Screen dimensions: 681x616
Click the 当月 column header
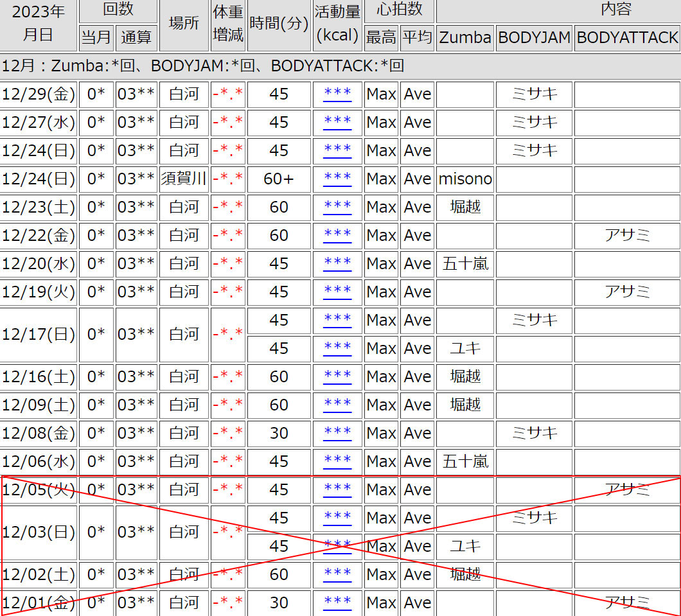click(96, 38)
